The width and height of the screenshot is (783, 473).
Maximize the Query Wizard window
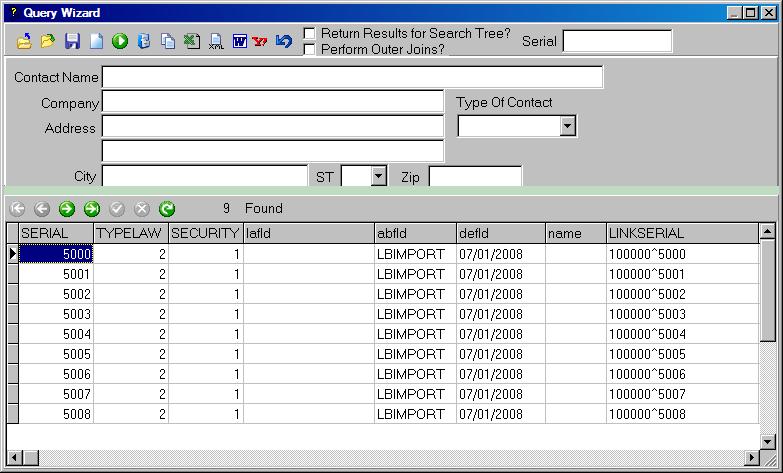(751, 12)
